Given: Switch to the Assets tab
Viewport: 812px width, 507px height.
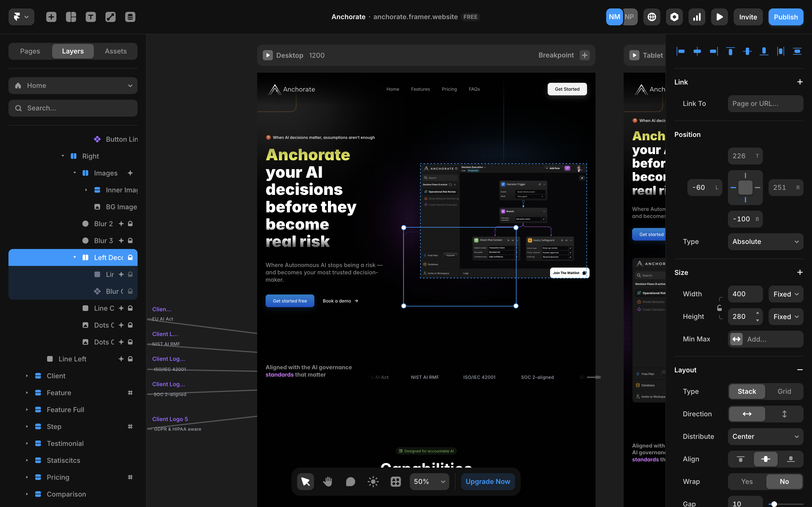Looking at the screenshot, I should [x=115, y=51].
